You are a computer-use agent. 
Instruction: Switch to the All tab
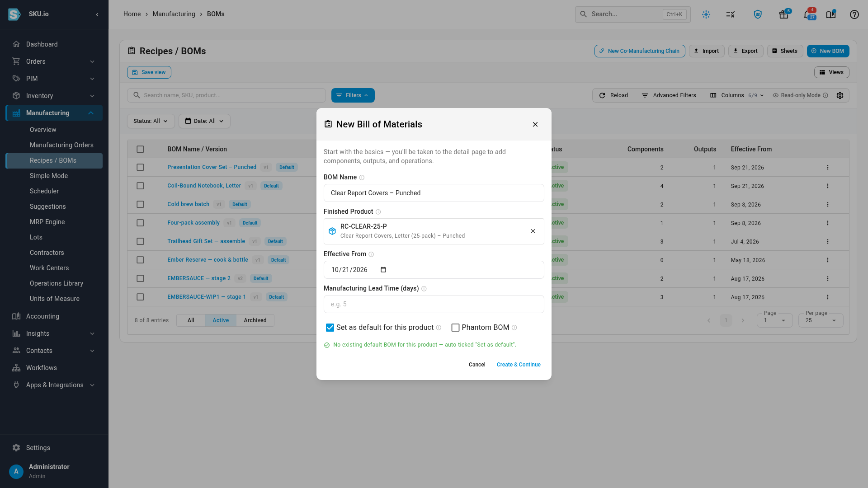[191, 320]
